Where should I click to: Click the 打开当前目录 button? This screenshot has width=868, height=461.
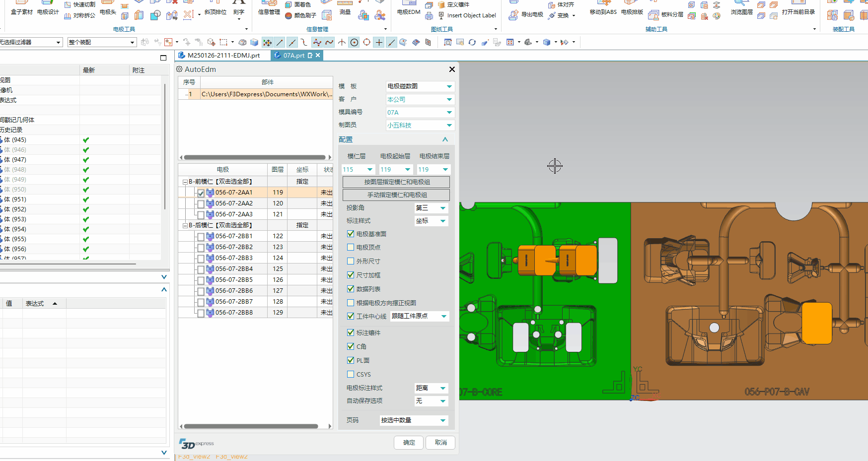coord(798,8)
